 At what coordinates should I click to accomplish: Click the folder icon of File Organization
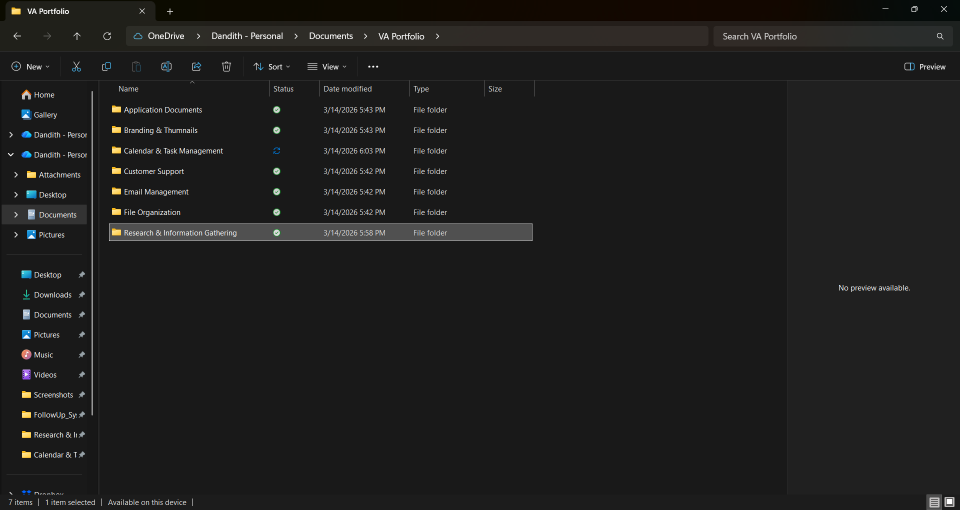tap(116, 212)
